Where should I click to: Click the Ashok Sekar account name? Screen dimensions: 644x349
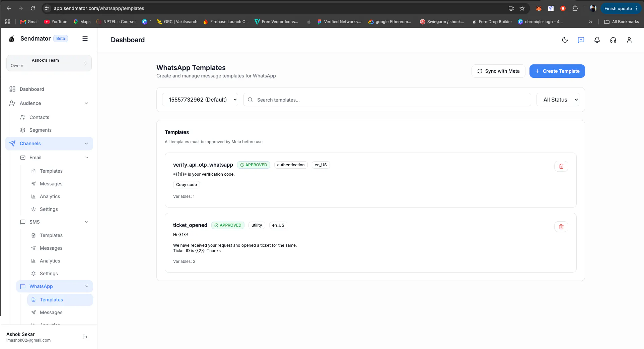20,334
